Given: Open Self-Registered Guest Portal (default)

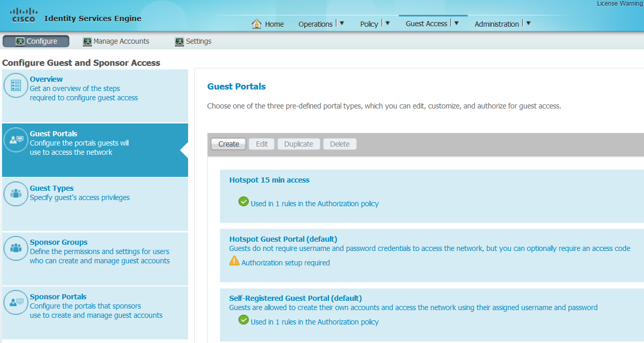Looking at the screenshot, I should coord(296,298).
